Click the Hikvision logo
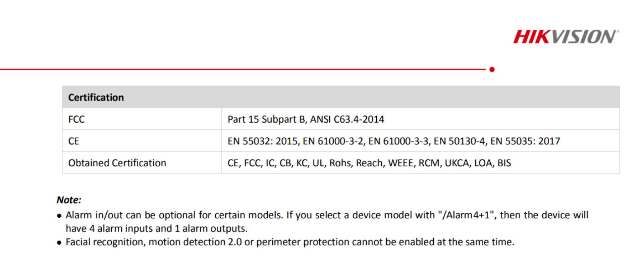The image size is (644, 258). click(566, 37)
